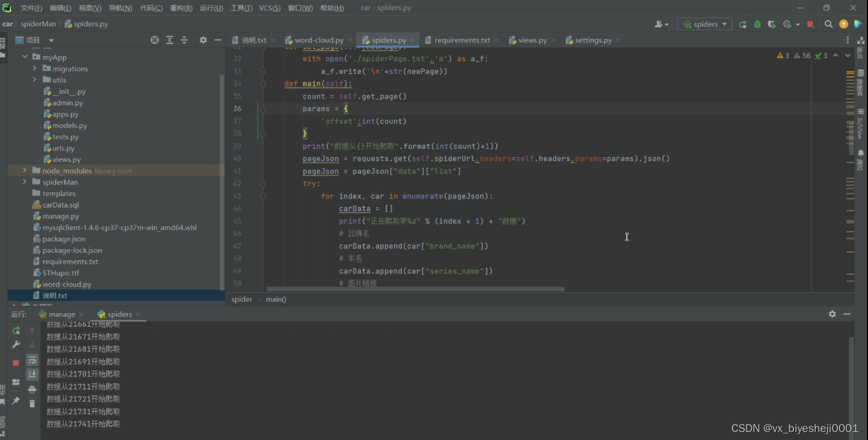This screenshot has height=440, width=868.
Task: Open run configuration wrench settings
Action: pyautogui.click(x=16, y=344)
